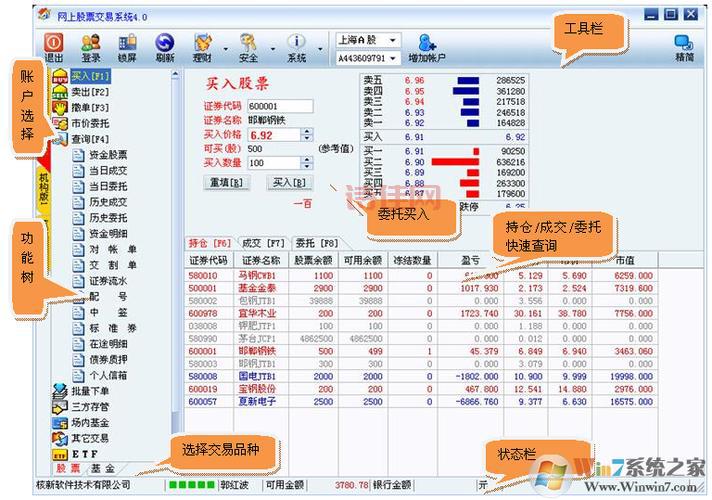Expand the 理财 dropdown arrow
Image resolution: width=712 pixels, height=500 pixels.
pos(226,49)
